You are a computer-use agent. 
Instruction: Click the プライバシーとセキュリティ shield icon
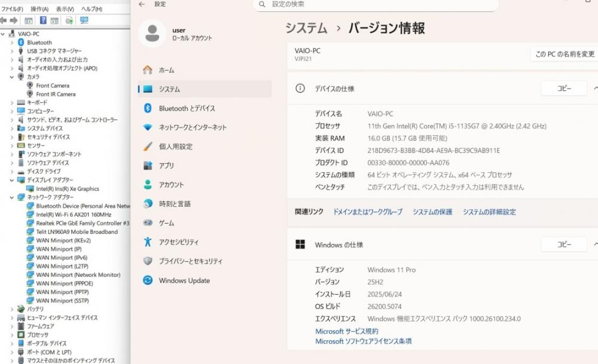click(x=148, y=261)
